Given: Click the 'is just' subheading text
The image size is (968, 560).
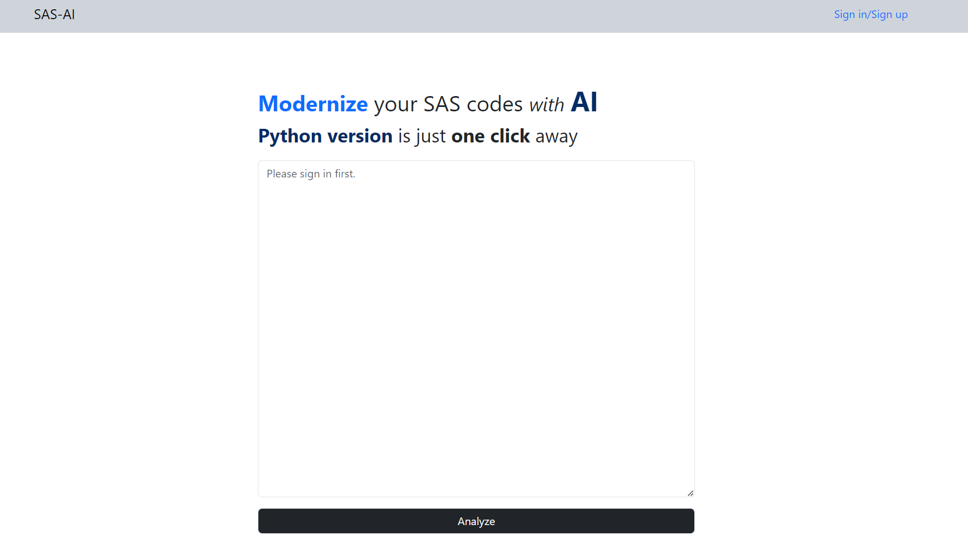Looking at the screenshot, I should point(422,136).
